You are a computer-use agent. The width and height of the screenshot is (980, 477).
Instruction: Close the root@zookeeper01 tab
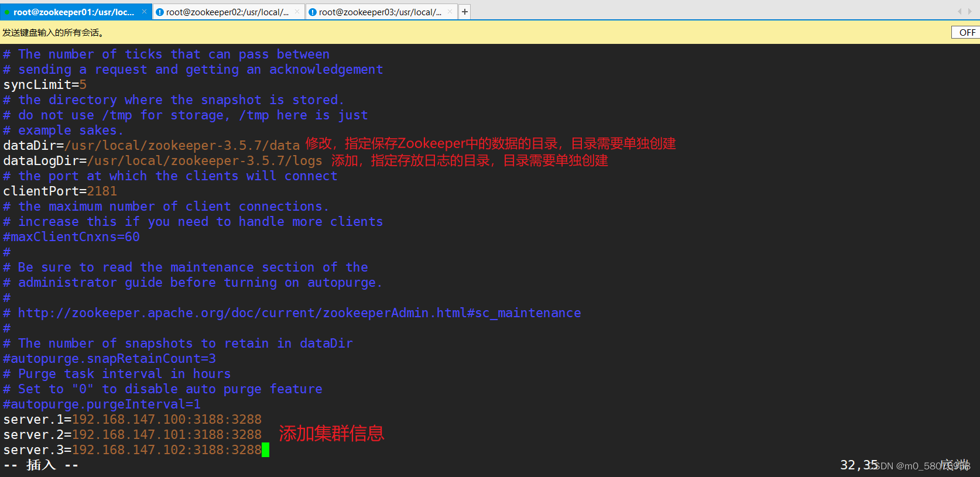tap(144, 12)
